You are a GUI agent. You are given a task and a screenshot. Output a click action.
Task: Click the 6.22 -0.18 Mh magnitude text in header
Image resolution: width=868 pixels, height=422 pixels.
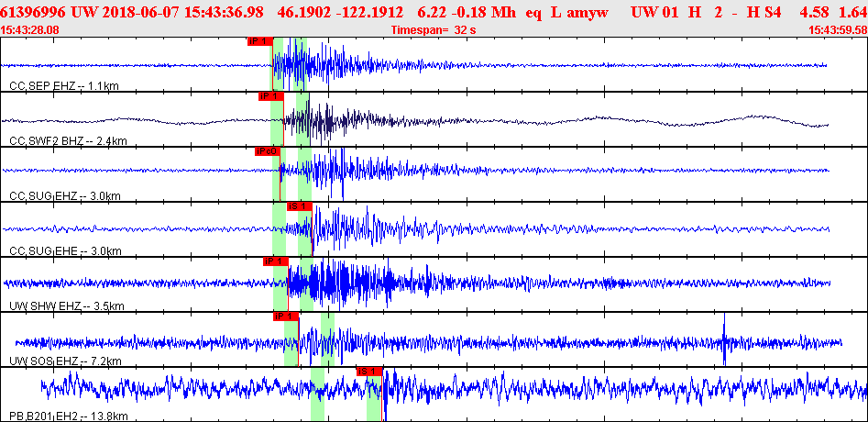(x=469, y=13)
